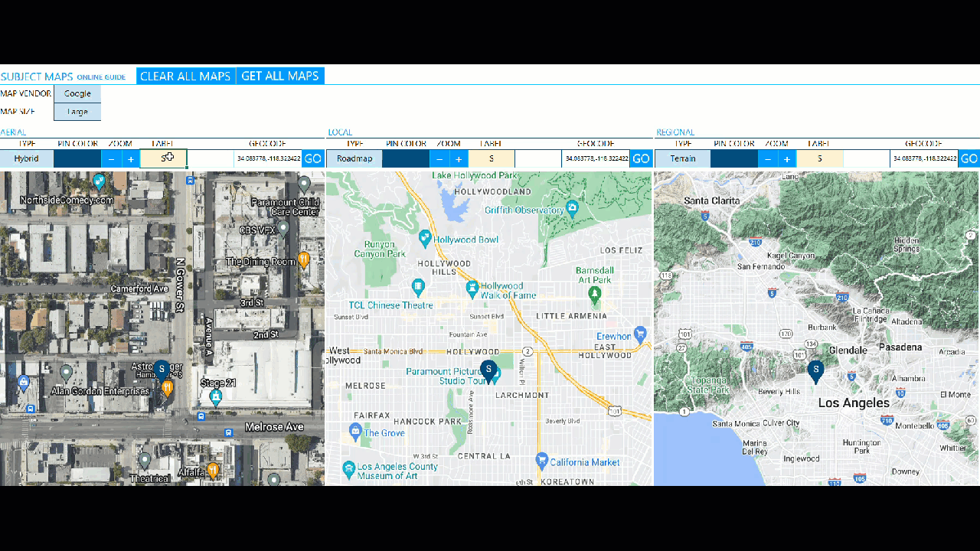Click the Griffith Observatory landmark icon
This screenshot has height=551, width=980.
tap(572, 209)
